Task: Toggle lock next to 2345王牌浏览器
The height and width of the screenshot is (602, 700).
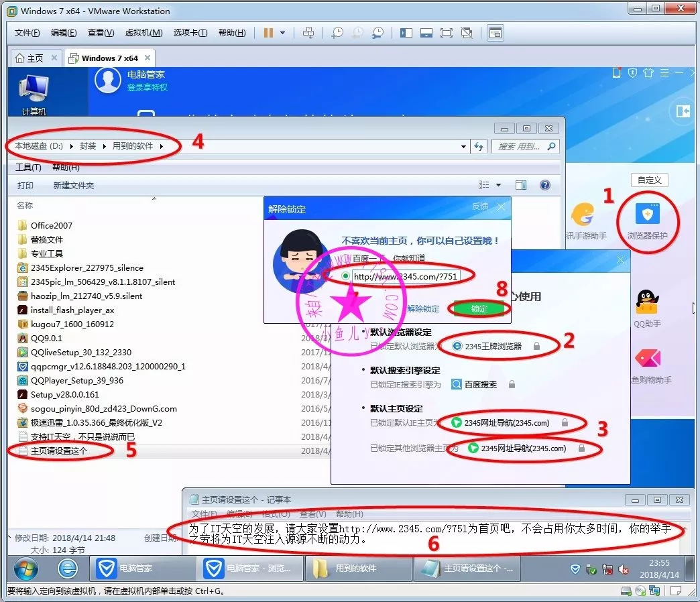Action: click(536, 347)
